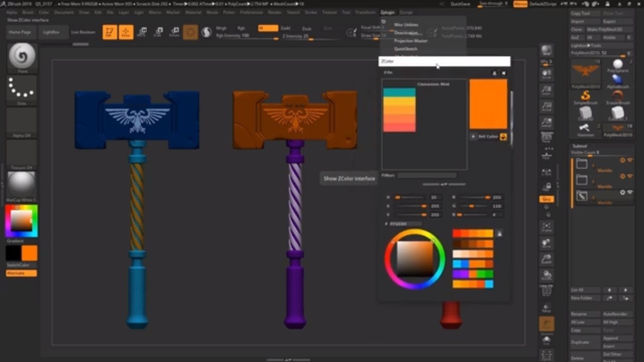This screenshot has width=644, height=362.
Task: Click the Move icon in right shelf
Action: click(546, 243)
